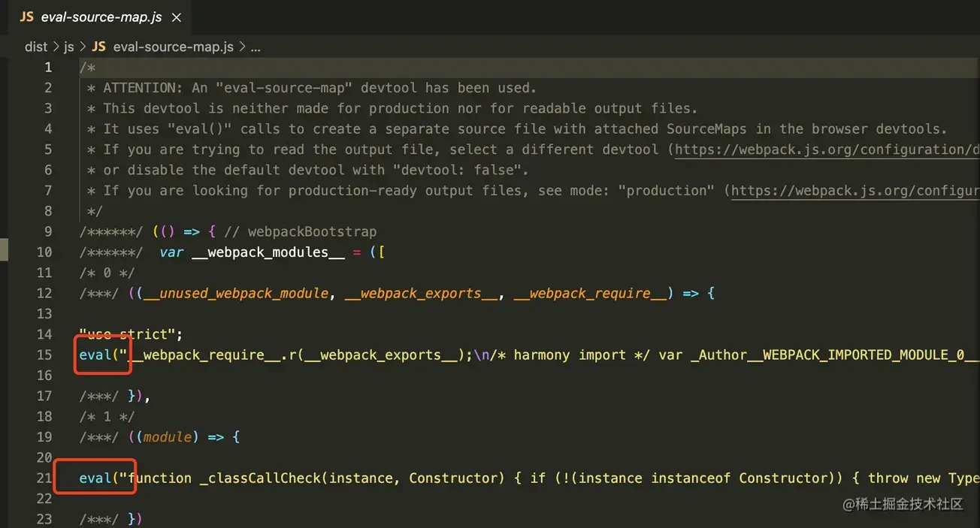Click the var keyword on line 10

(171, 252)
